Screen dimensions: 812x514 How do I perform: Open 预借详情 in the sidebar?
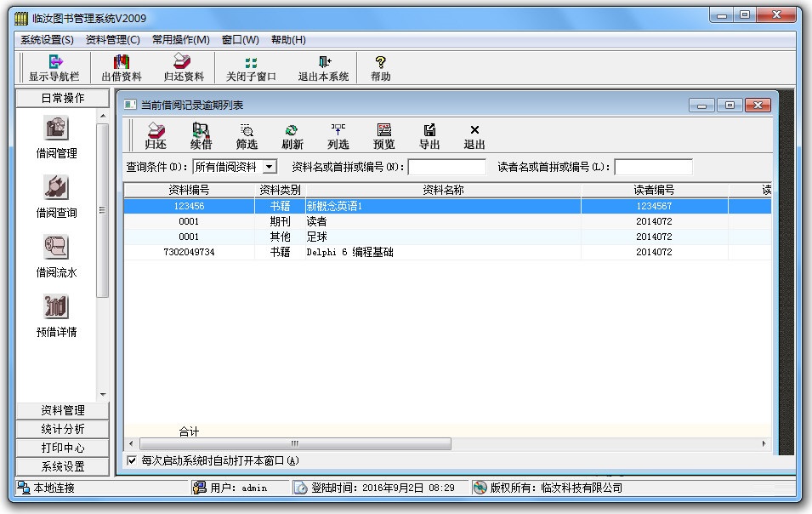56,316
